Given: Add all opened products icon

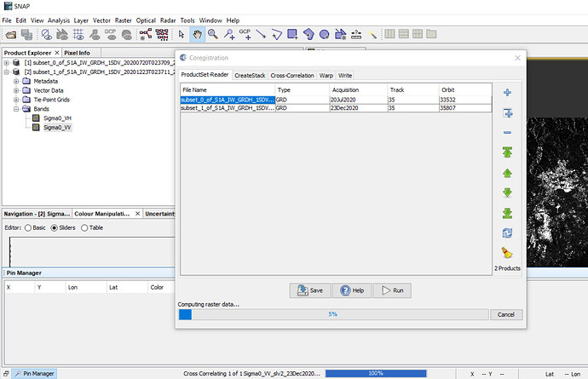Looking at the screenshot, I should (x=507, y=112).
